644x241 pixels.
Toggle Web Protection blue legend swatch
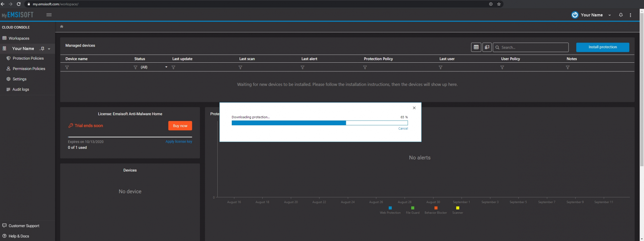pos(390,208)
